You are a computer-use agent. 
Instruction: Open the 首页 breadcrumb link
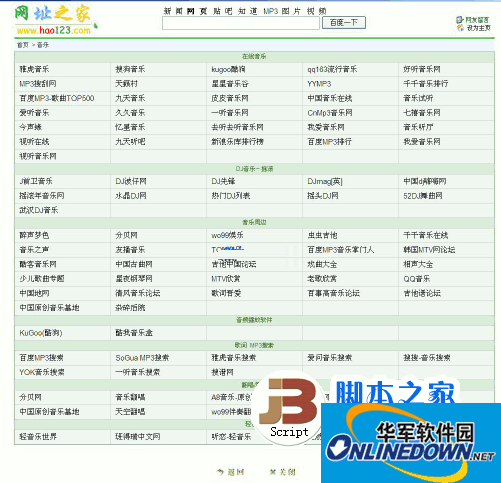click(x=23, y=45)
